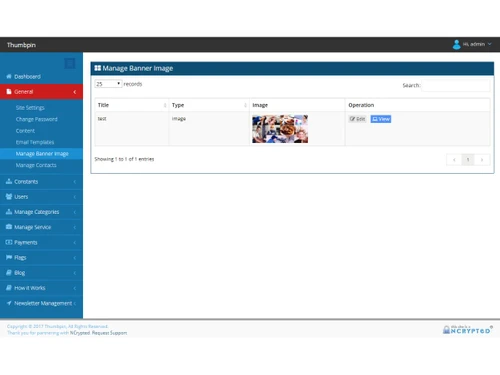Expand the How it Works chevron
This screenshot has height=375, width=500.
click(75, 288)
